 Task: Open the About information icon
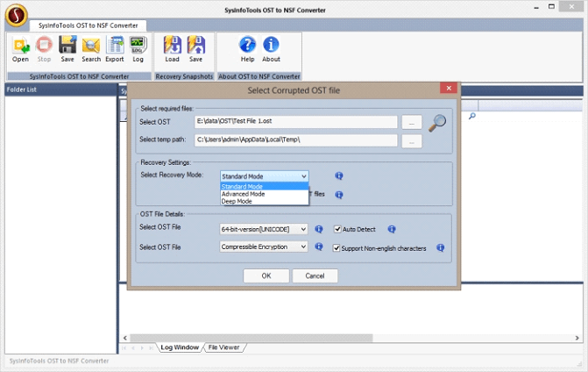point(271,49)
